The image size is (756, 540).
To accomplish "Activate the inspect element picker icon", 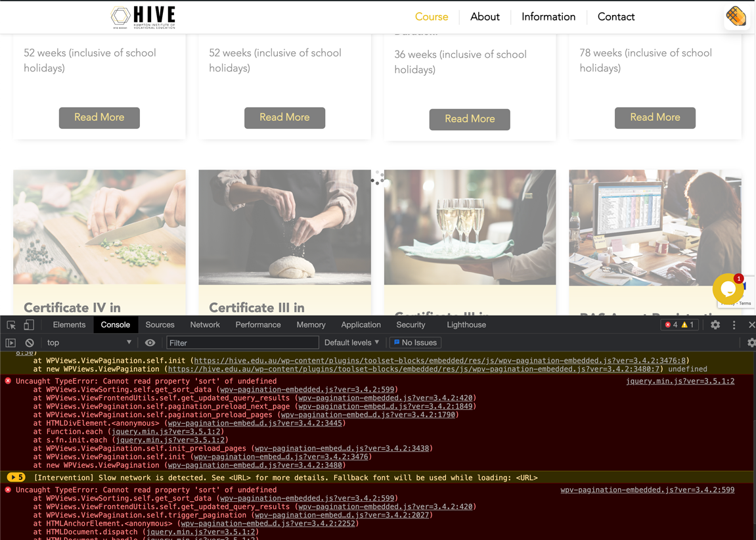I will tap(11, 325).
